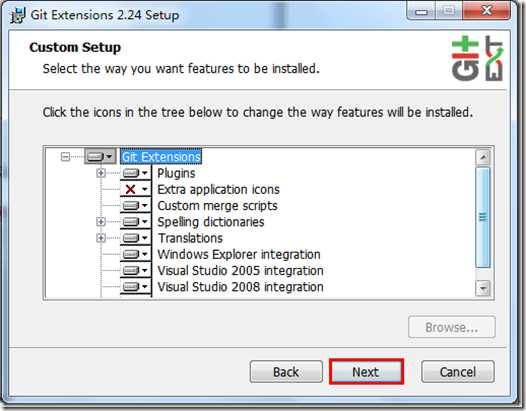Click the Back button

286,372
